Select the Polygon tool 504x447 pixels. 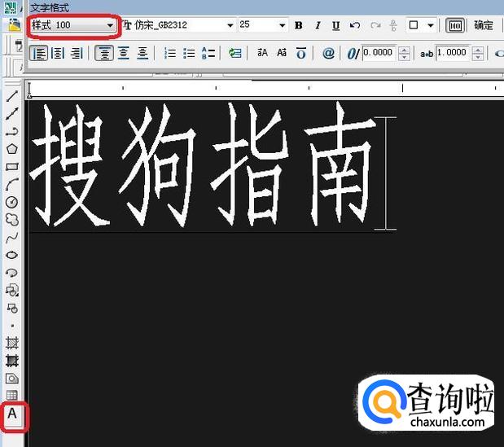12,149
